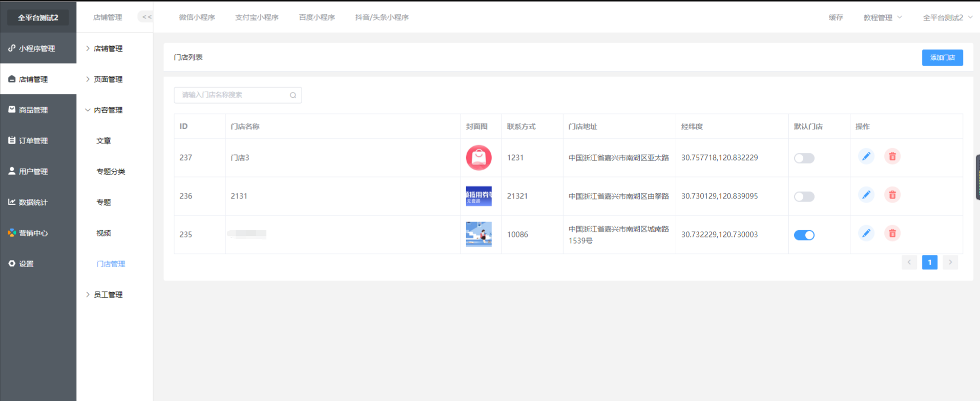The image size is (980, 401).
Task: Delete store 2131 with trash icon
Action: point(892,195)
